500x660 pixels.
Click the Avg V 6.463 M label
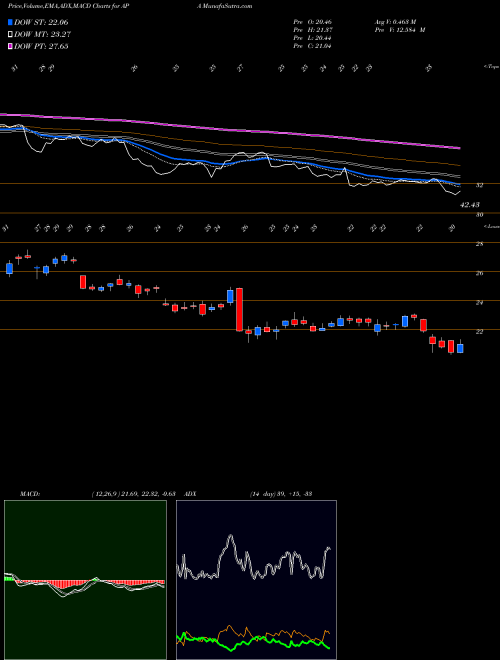point(395,21)
